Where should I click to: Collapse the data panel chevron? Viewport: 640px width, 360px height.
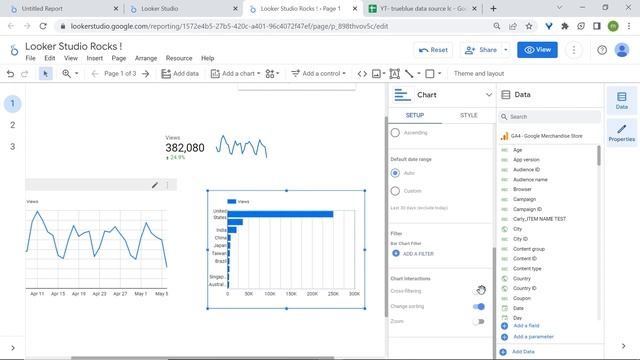(624, 346)
